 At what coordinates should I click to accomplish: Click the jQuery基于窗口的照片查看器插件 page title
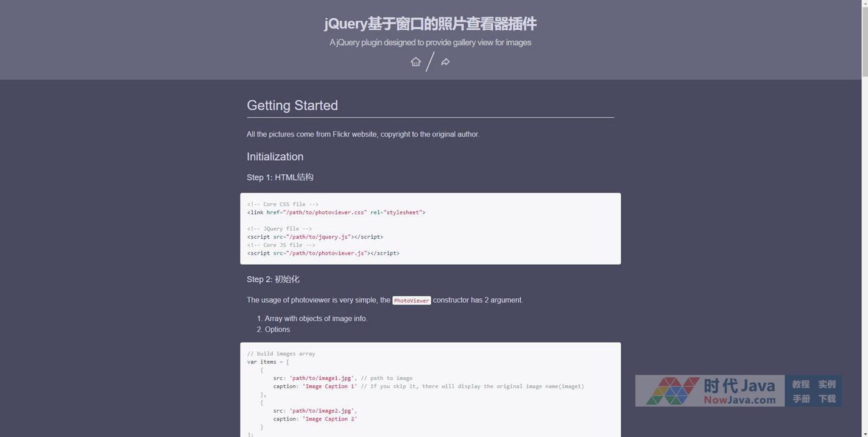[x=430, y=24]
